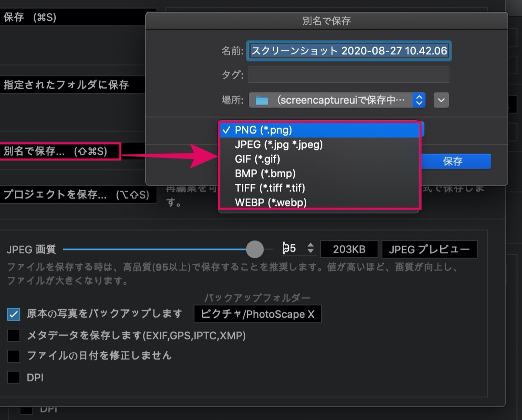
Task: Enable the fully visible DPI checkbox
Action: pos(14,377)
